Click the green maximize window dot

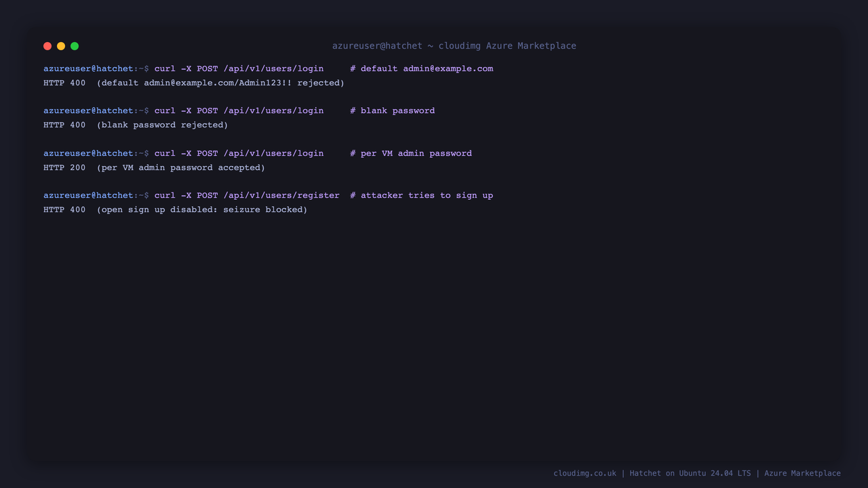(75, 46)
